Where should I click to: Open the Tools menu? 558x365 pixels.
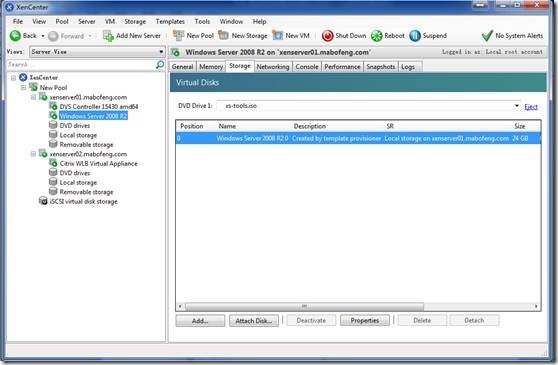pyautogui.click(x=202, y=21)
